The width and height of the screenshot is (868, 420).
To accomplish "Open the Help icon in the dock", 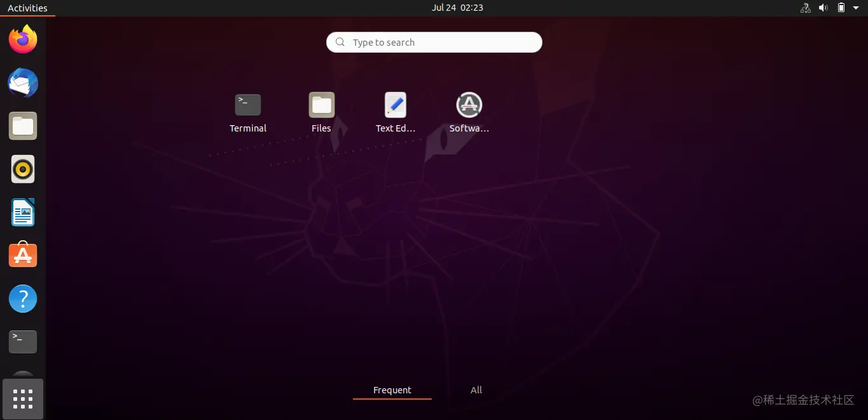I will [23, 298].
